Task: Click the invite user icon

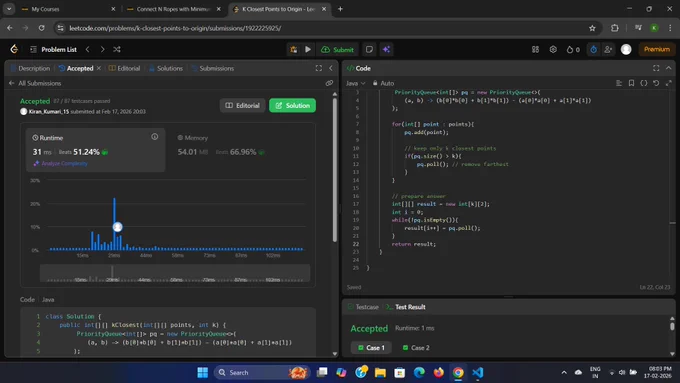Action: tap(608, 49)
